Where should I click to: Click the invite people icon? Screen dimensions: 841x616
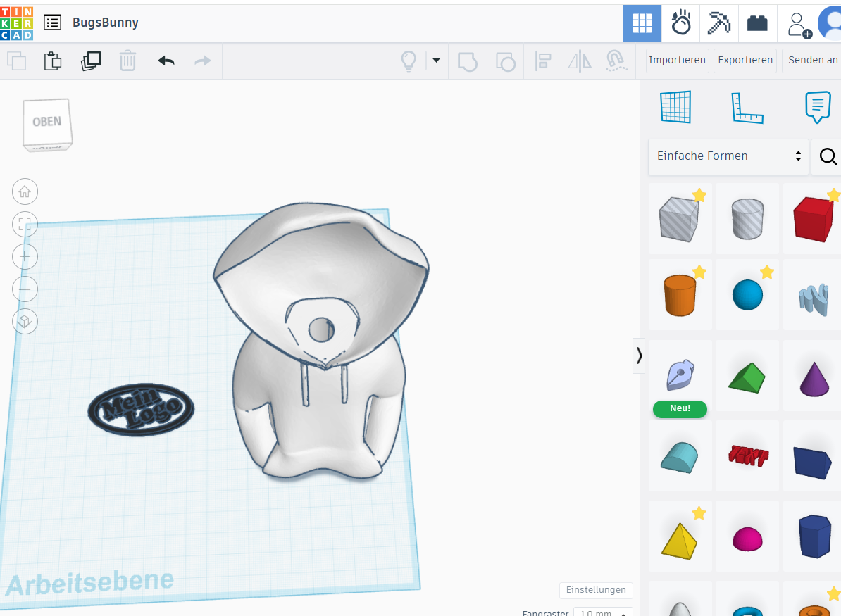coord(799,25)
